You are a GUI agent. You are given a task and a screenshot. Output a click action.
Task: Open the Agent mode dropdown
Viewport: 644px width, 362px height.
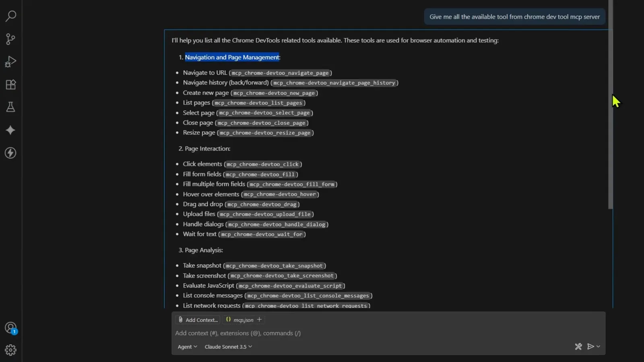click(x=187, y=347)
